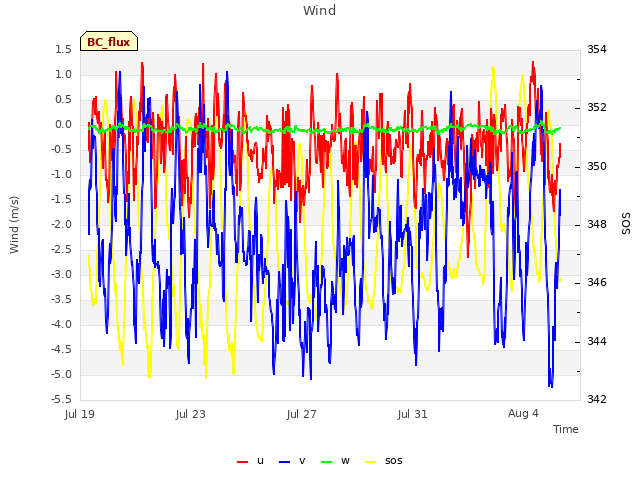The height and width of the screenshot is (480, 640).
Task: Click the 'Aug 4' date tick label
Action: point(523,413)
